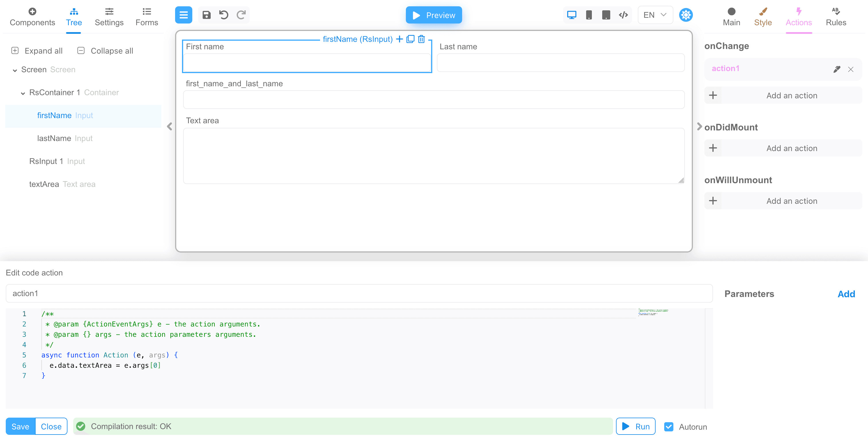868x446 pixels.
Task: Toggle the theme sun icon button
Action: pyautogui.click(x=686, y=15)
